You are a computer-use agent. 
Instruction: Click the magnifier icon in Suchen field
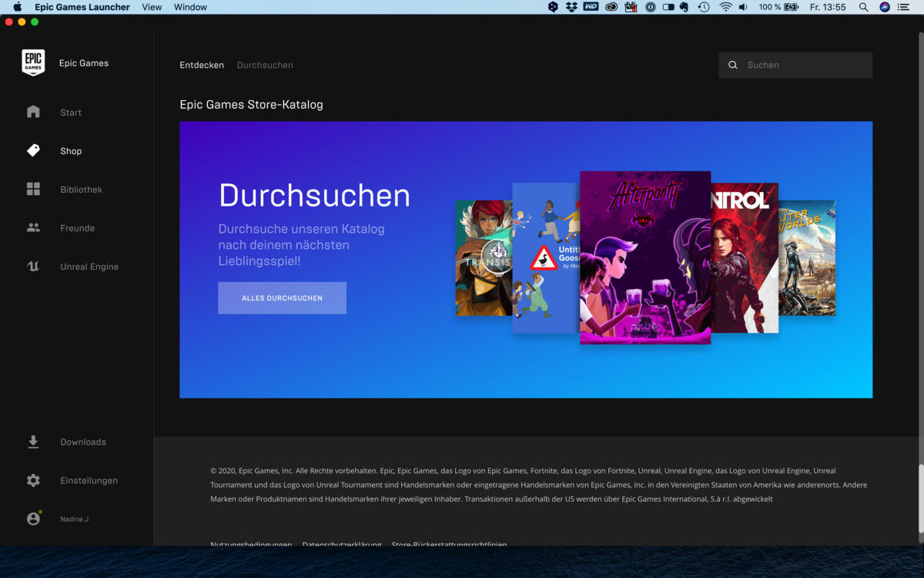click(x=733, y=65)
